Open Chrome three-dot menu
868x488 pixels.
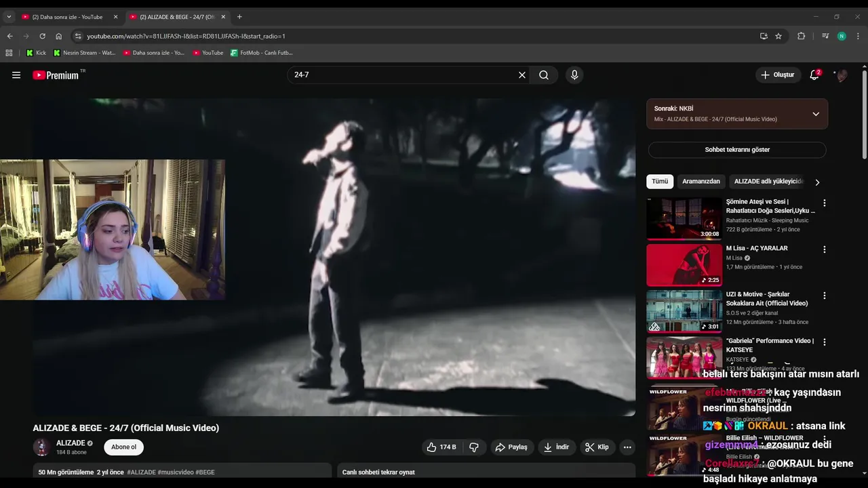pyautogui.click(x=858, y=36)
